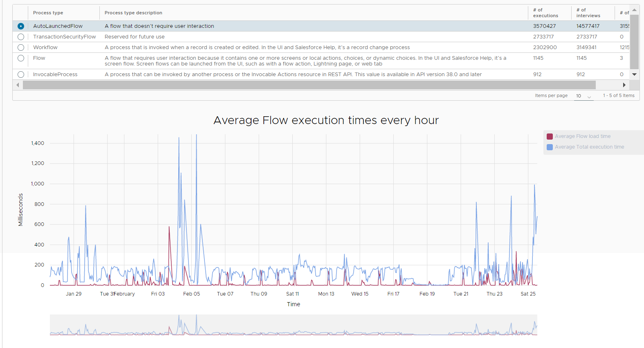644x348 pixels.
Task: Click the # of executions column header
Action: point(545,13)
